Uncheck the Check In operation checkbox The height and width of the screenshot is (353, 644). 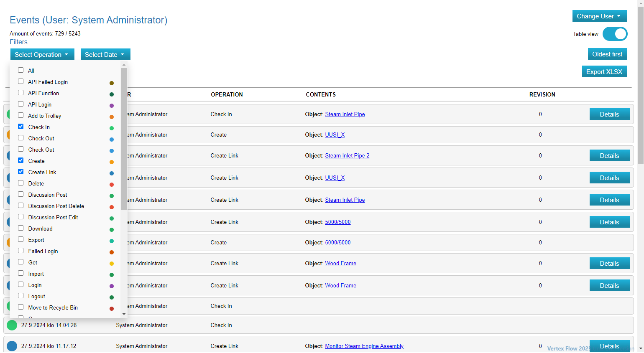click(21, 127)
